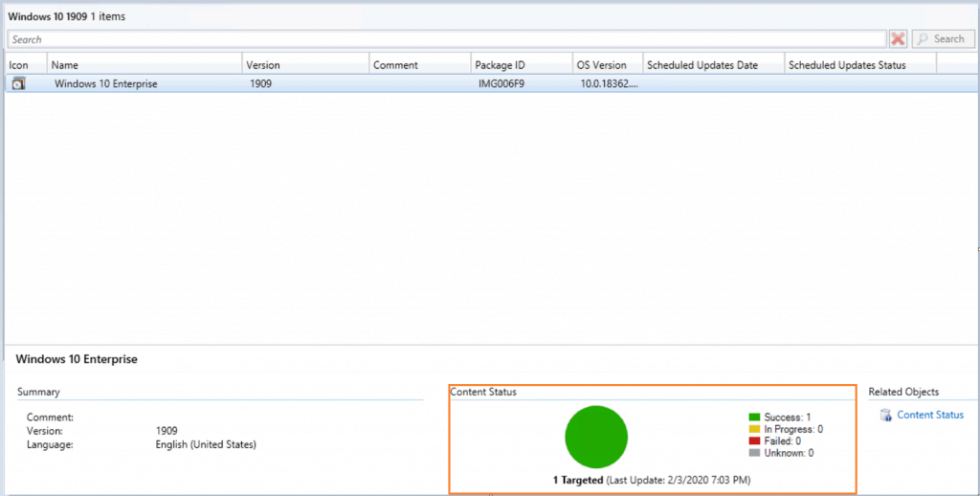Click the gray Unknown legend swatch

[x=754, y=453]
